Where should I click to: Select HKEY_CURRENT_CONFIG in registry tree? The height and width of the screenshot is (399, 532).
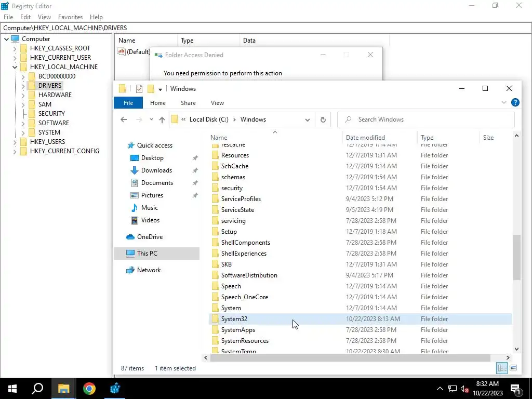pyautogui.click(x=64, y=151)
